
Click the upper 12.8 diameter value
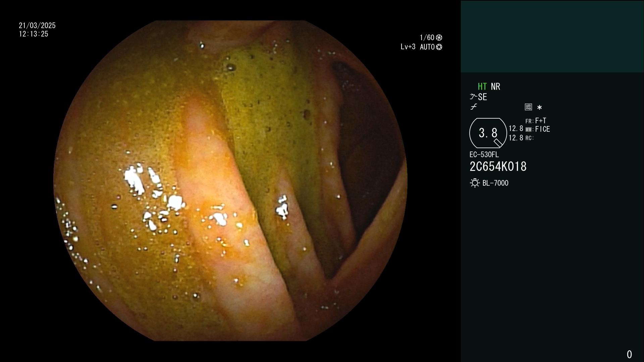[x=516, y=129]
